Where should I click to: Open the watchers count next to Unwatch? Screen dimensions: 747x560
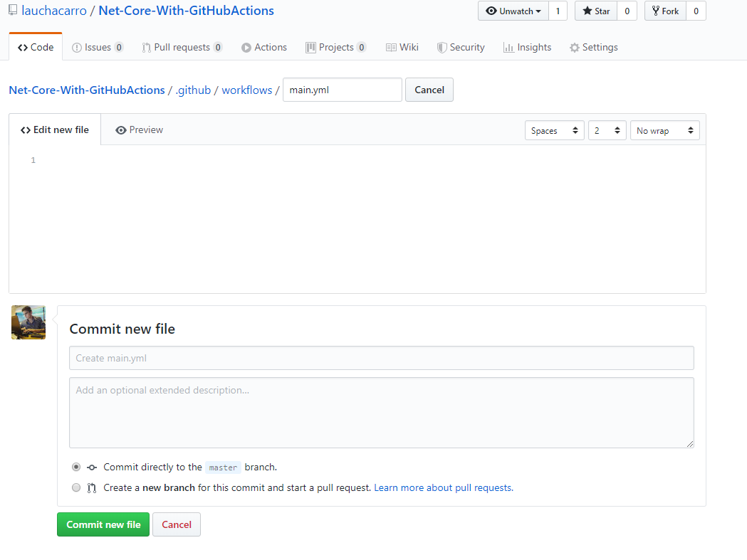pos(558,11)
